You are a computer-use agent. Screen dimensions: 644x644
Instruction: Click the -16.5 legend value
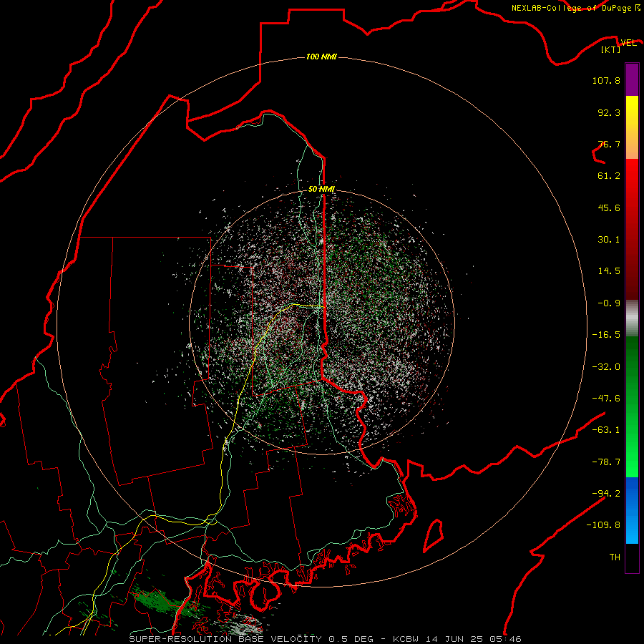[x=606, y=335]
